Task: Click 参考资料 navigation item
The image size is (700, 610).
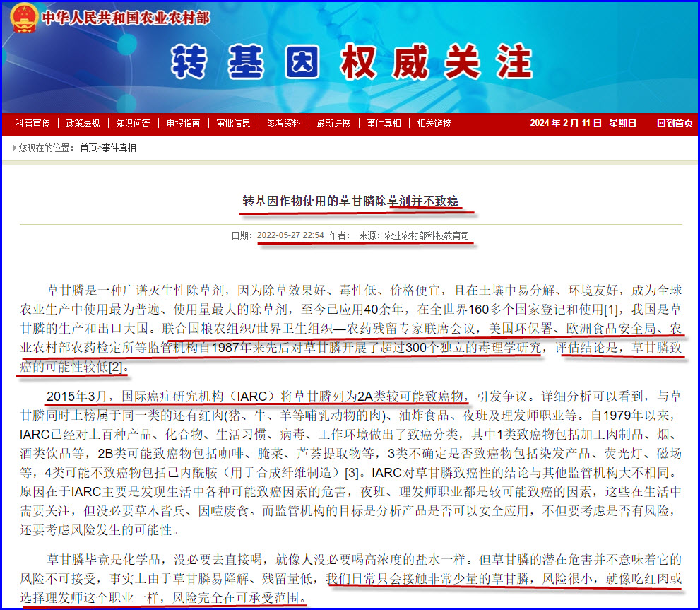Action: click(283, 123)
